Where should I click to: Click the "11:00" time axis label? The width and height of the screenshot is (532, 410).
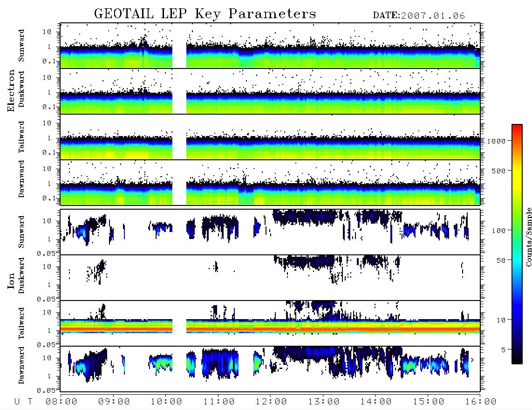coord(219,402)
